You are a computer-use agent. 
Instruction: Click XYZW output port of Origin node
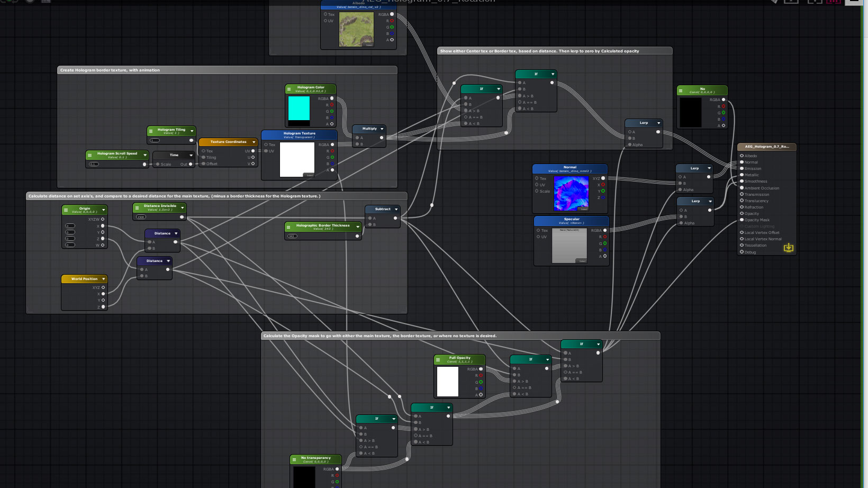click(103, 219)
